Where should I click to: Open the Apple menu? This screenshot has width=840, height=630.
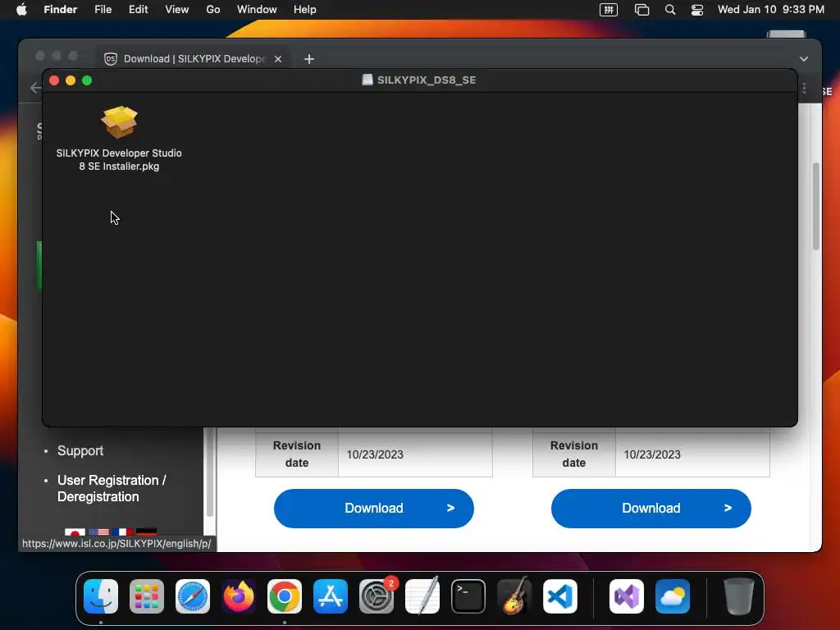21,10
